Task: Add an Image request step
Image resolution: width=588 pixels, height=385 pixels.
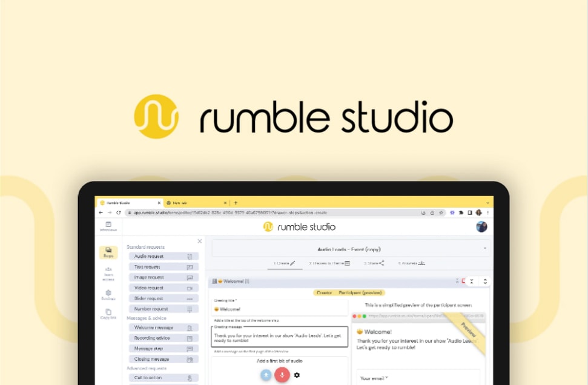Action: [x=164, y=277]
